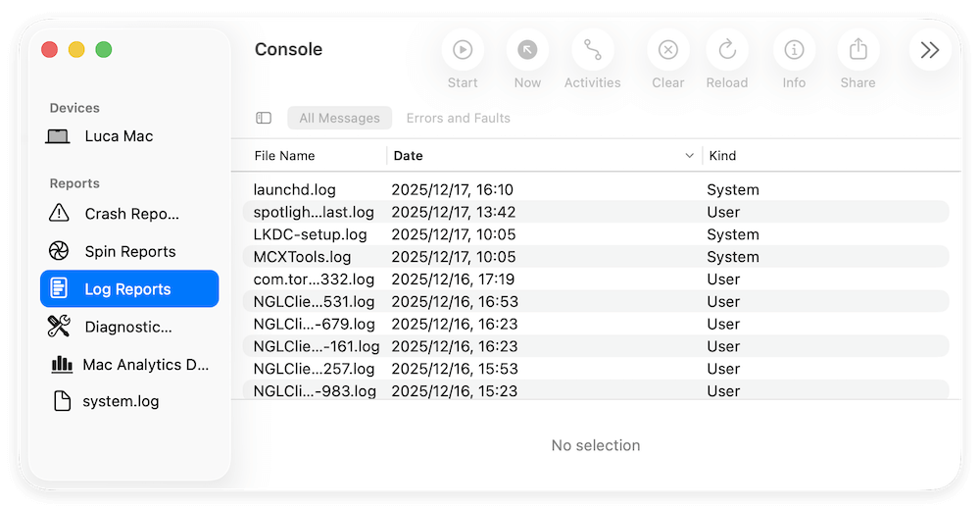Click the date 2025/12/16, 16:53
Image resolution: width=980 pixels, height=509 pixels.
click(x=455, y=302)
